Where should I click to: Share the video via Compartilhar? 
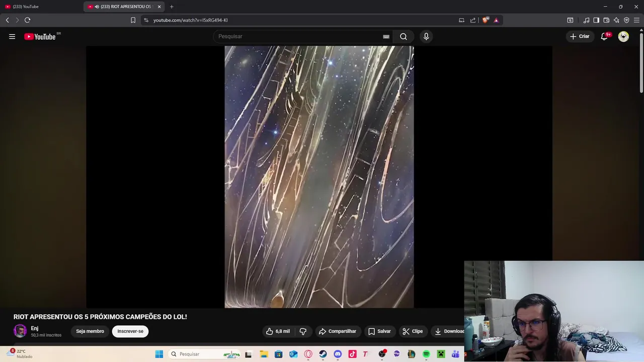[338, 331]
